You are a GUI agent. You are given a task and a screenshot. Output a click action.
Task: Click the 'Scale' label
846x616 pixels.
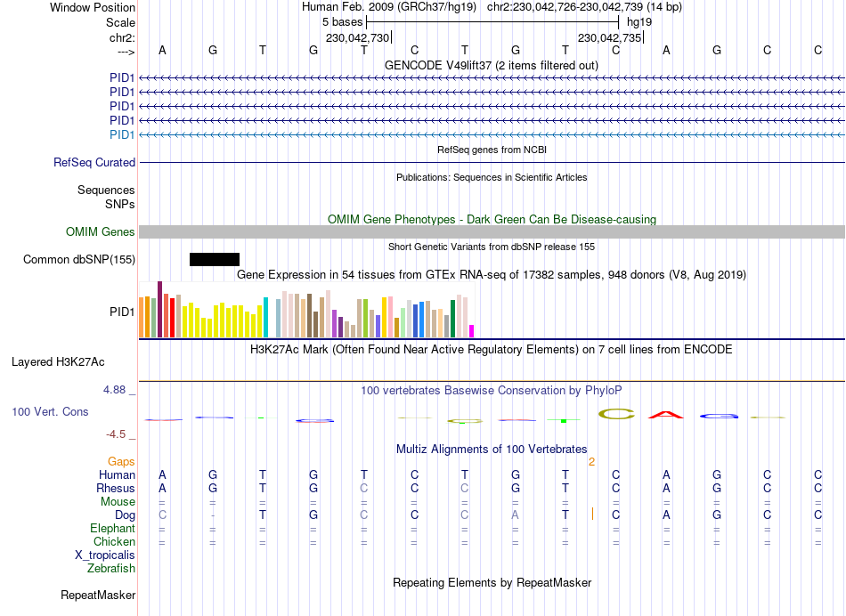point(121,22)
